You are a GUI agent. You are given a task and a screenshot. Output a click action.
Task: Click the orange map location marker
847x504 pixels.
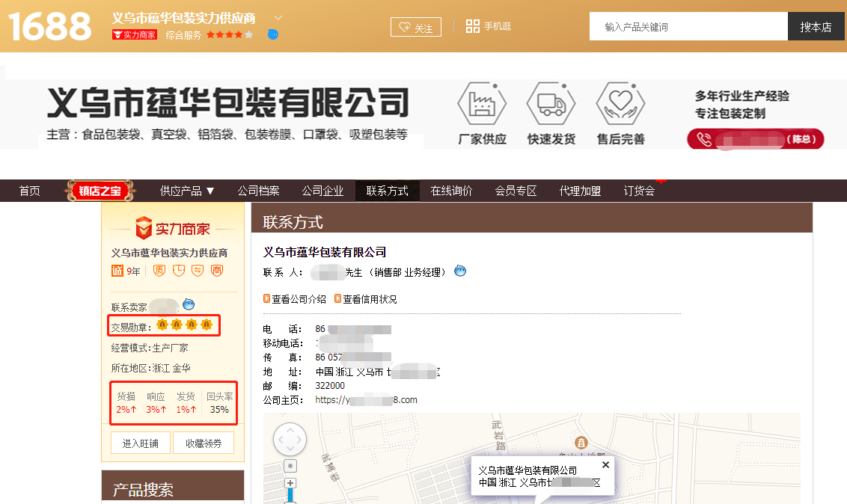coord(581,443)
